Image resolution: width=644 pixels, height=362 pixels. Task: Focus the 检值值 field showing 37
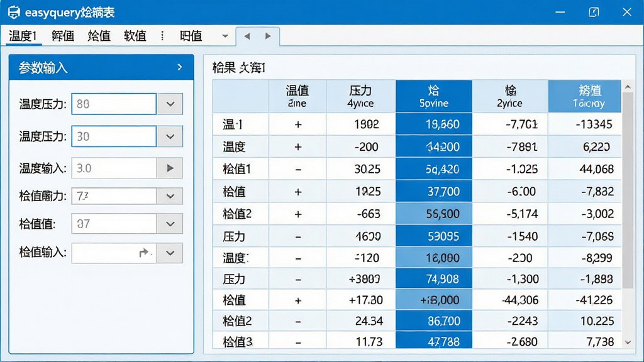click(x=114, y=224)
